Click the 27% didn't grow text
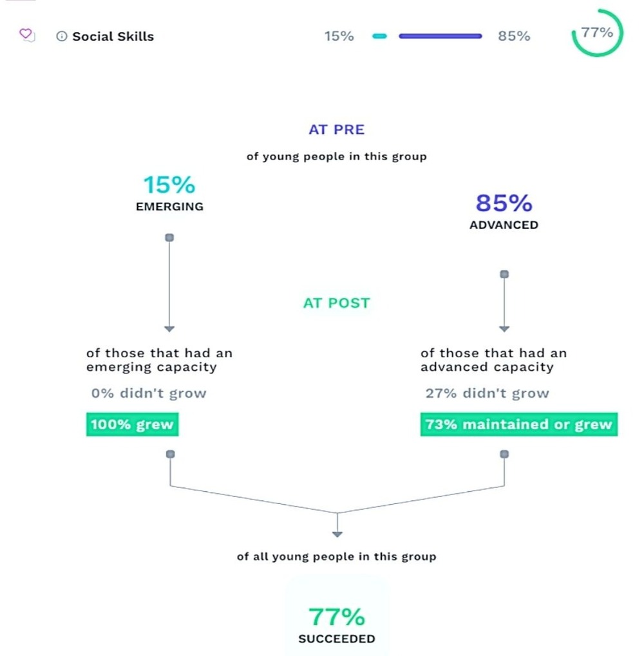 click(487, 393)
